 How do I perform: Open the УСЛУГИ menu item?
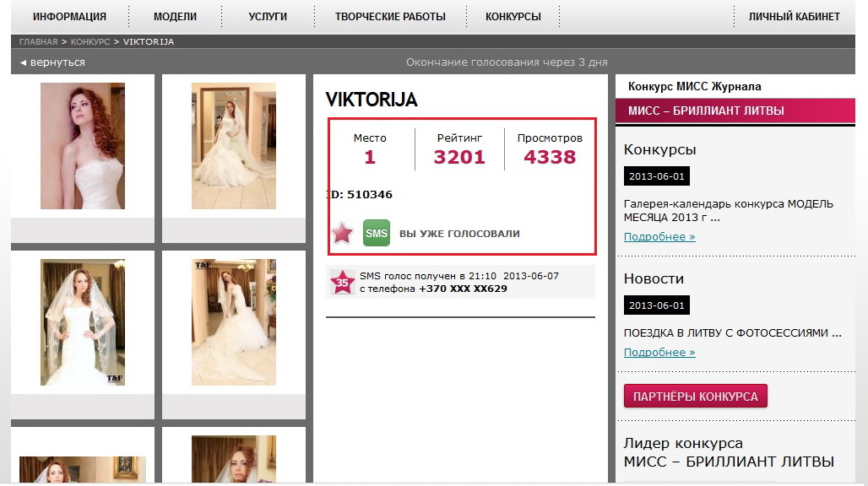pyautogui.click(x=268, y=17)
